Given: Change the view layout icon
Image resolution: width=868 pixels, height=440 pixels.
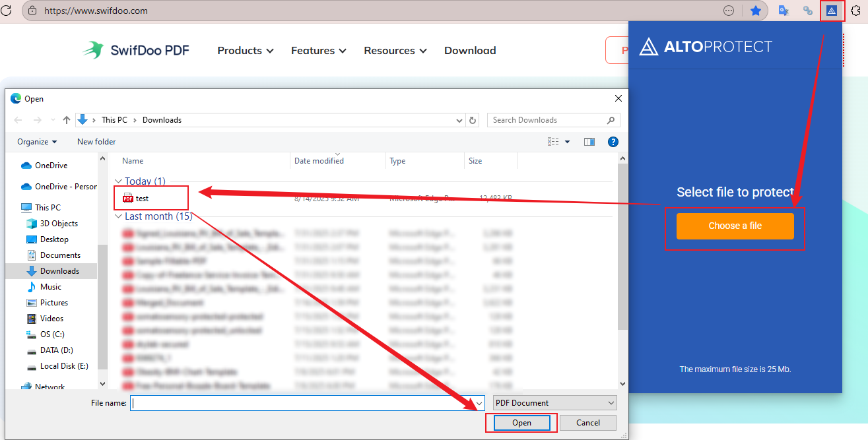Looking at the screenshot, I should click(553, 142).
